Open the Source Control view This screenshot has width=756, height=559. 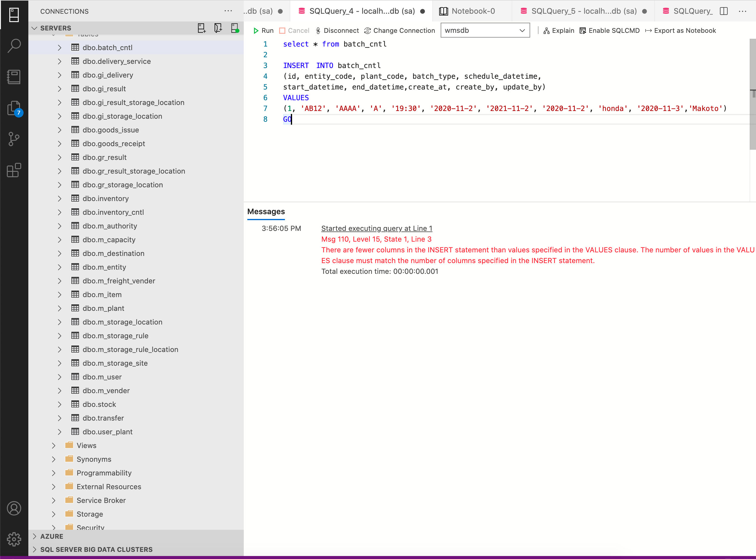(14, 139)
